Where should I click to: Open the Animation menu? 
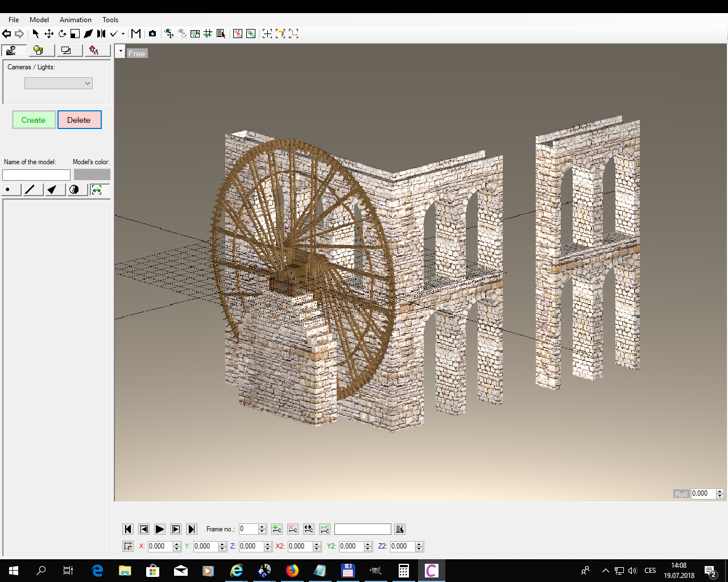(x=75, y=19)
